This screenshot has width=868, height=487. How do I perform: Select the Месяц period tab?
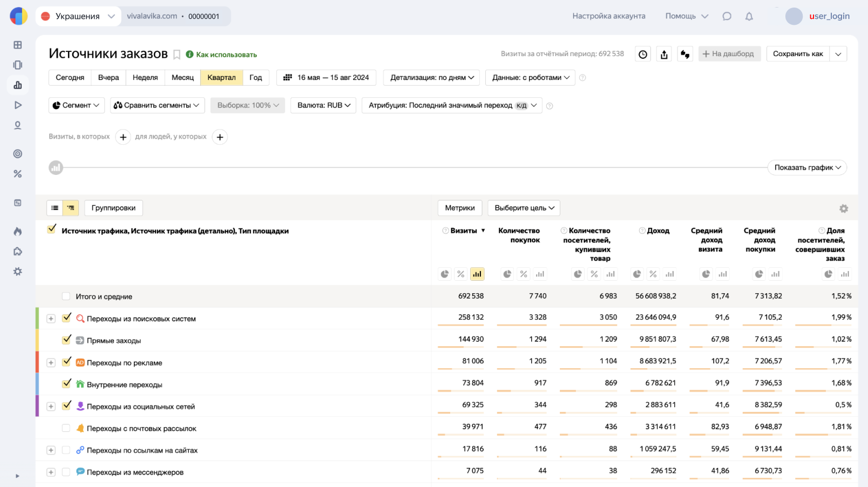click(x=182, y=78)
